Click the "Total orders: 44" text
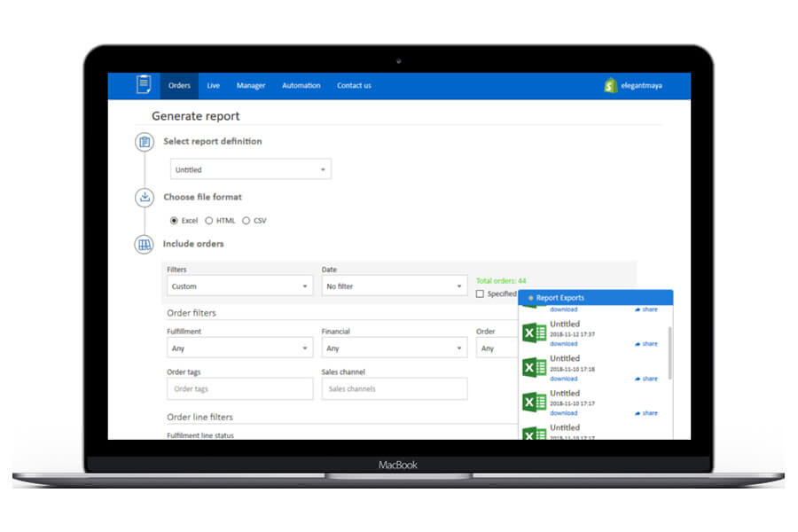 coord(501,280)
